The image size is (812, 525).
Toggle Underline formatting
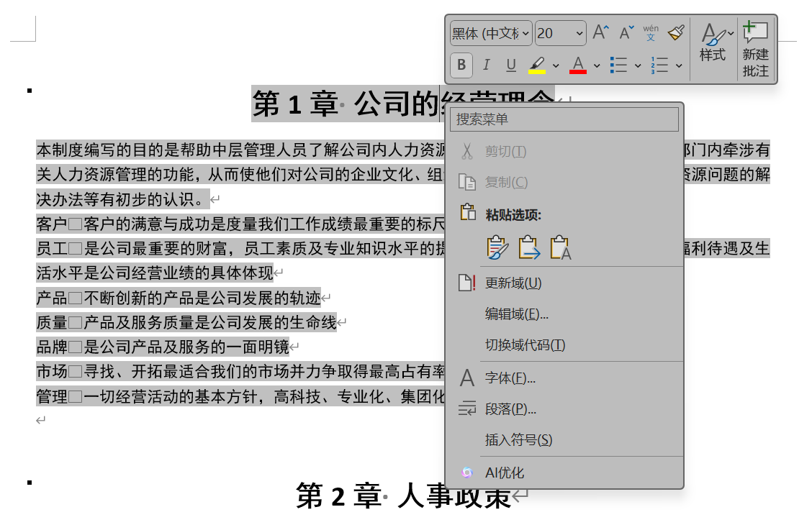[x=510, y=65]
